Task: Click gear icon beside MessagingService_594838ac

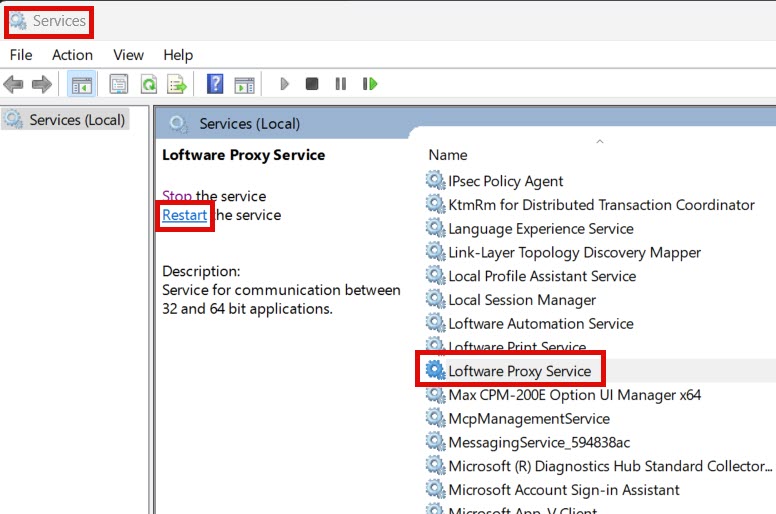Action: (436, 442)
